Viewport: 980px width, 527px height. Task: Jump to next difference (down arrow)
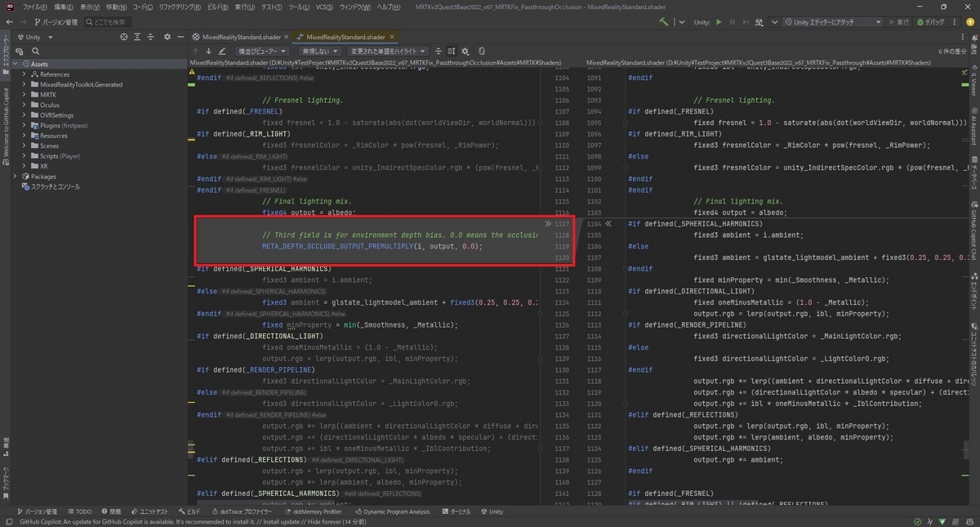(x=208, y=51)
